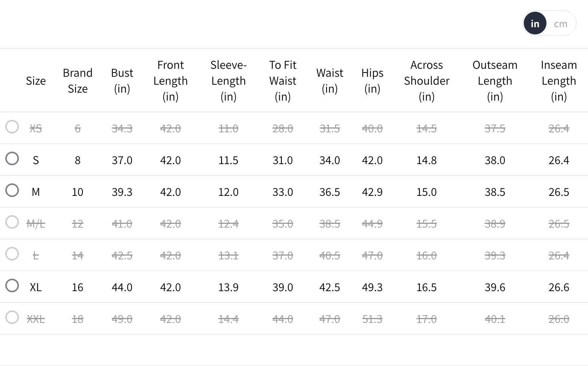Click the Outseam Length column header
Viewport: 588px width, 366px height.
[495, 81]
